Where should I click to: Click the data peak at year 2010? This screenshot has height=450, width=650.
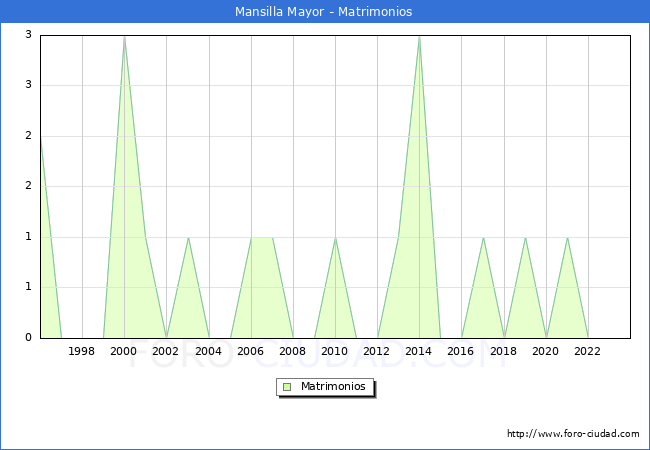coord(335,238)
